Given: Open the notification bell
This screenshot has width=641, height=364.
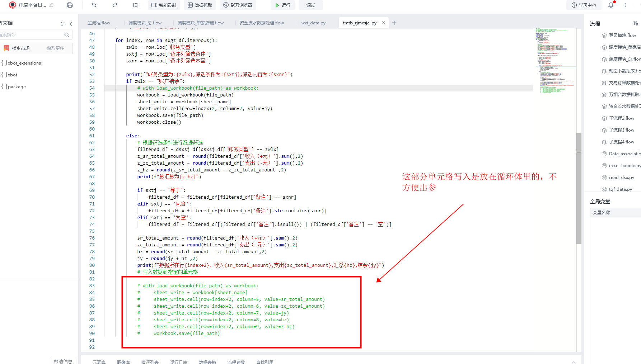Looking at the screenshot, I should click(611, 5).
